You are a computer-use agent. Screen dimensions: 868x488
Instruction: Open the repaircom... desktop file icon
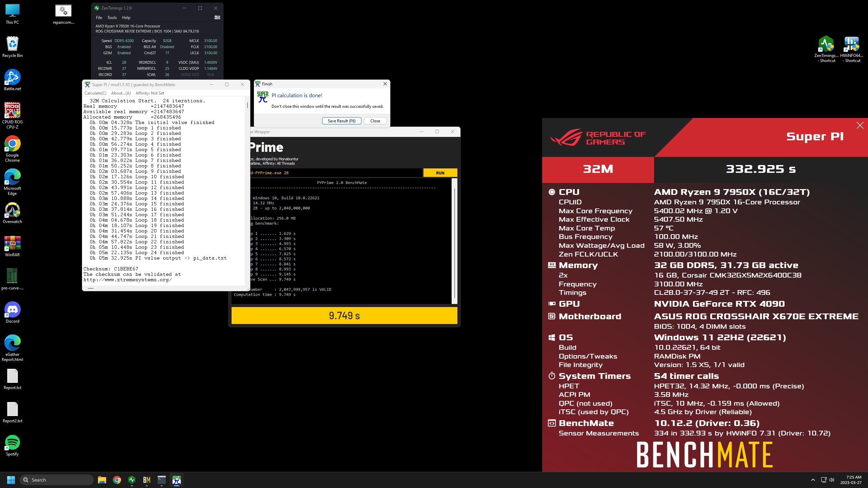tap(63, 14)
